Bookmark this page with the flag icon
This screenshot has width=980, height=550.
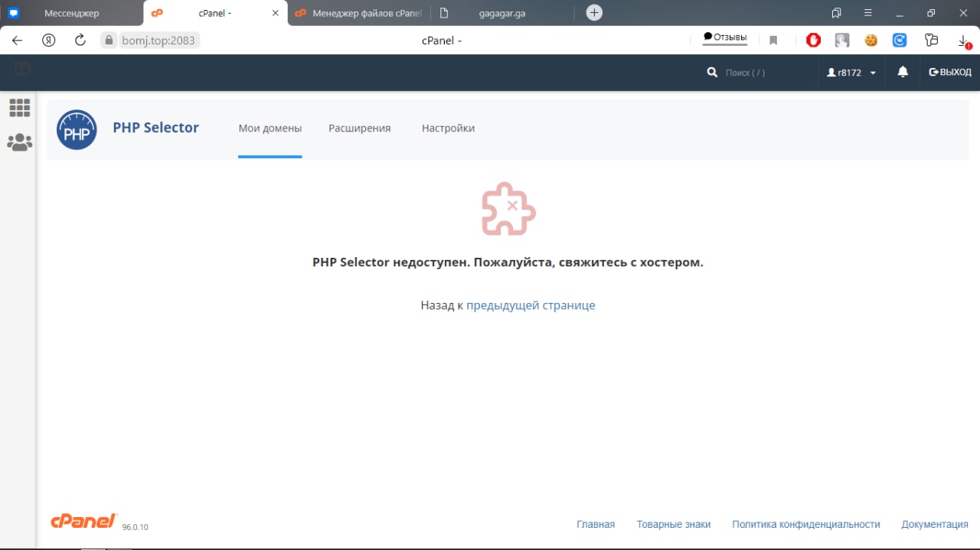point(773,41)
